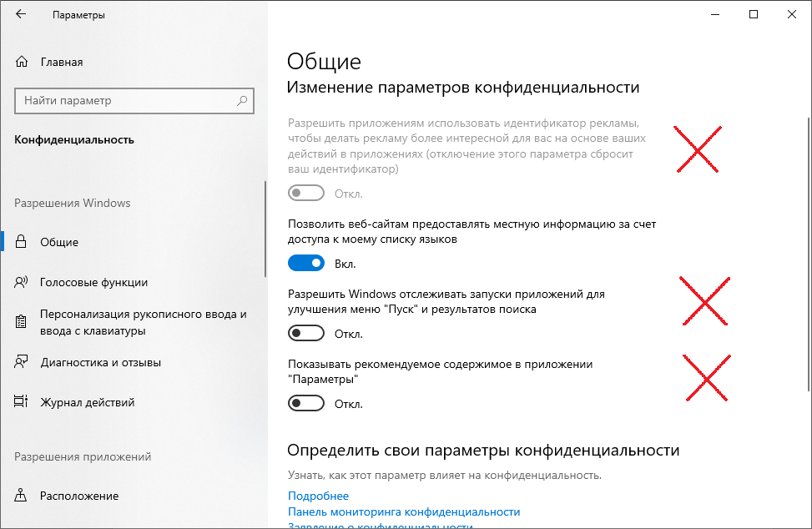
Task: Click the Найти параметр search field
Action: (x=125, y=101)
